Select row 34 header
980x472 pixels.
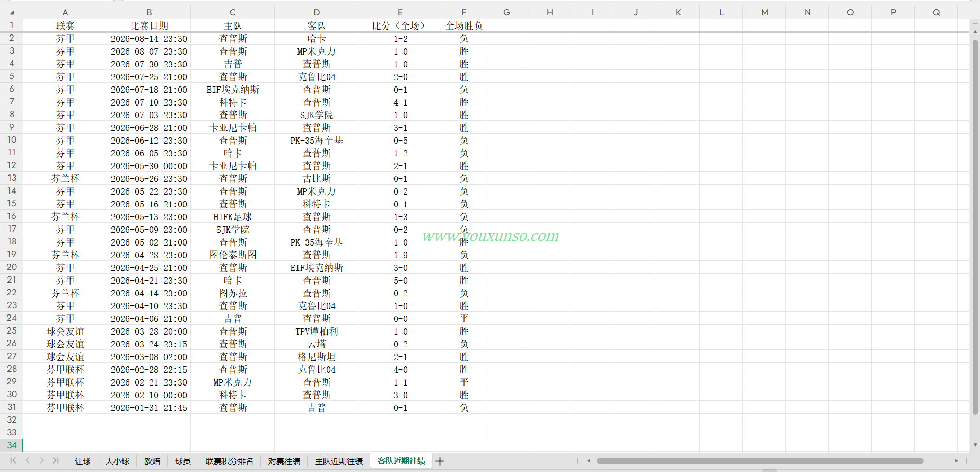coord(12,445)
